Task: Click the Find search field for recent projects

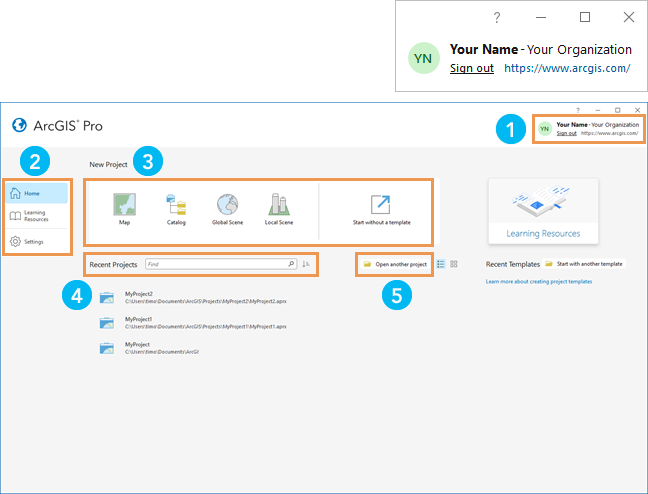Action: [x=221, y=264]
